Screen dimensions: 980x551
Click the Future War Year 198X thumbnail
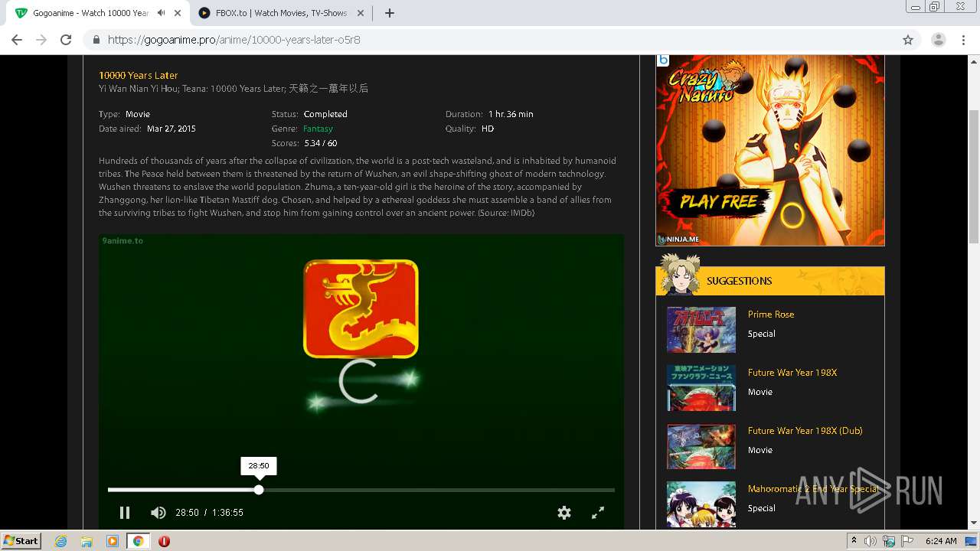701,388
